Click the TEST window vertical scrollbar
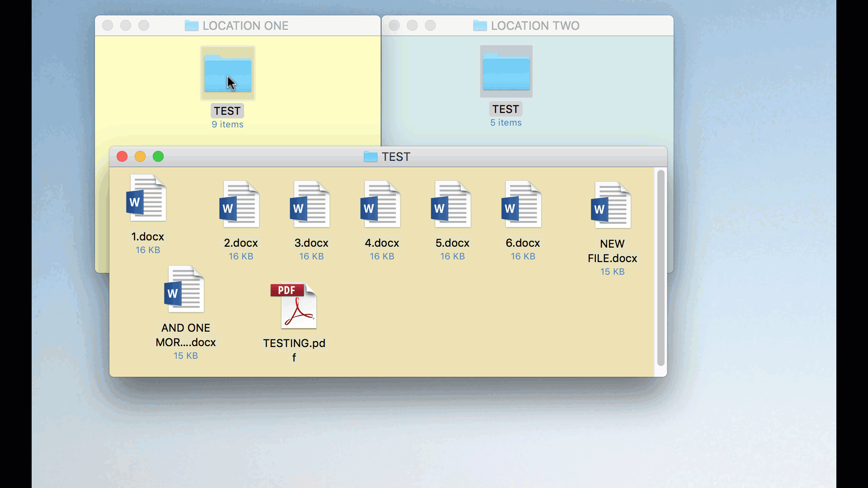 pos(660,267)
